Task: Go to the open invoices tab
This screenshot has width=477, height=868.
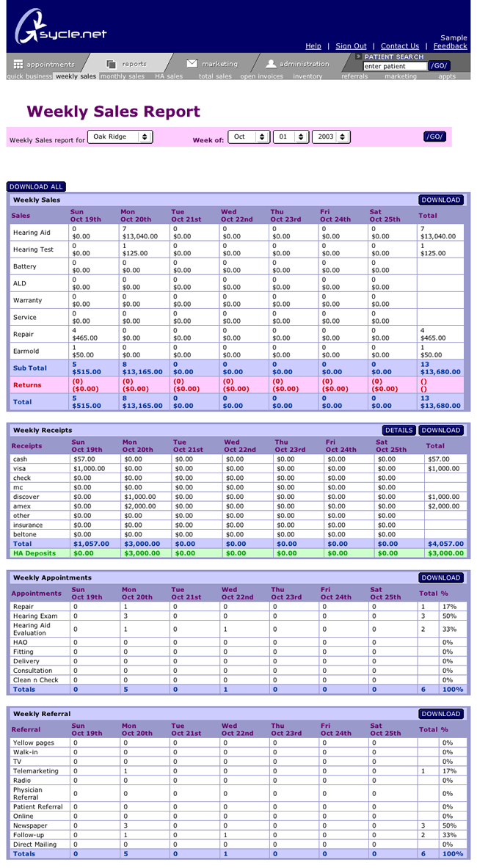Action: point(261,76)
